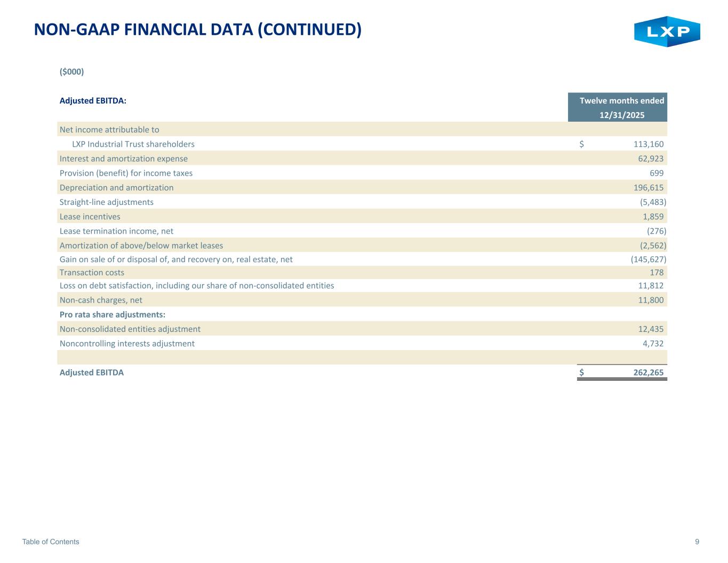This screenshot has height=563, width=728.
Task: Open the Table of Contents link
Action: point(51,542)
